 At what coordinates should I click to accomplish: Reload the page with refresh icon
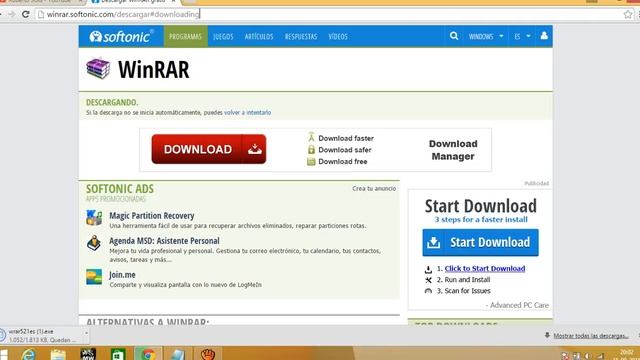pos(25,14)
